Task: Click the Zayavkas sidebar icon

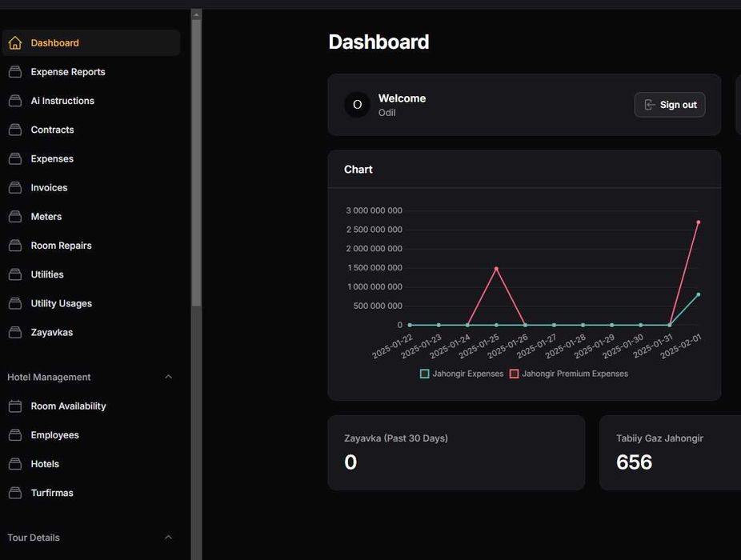Action: point(15,332)
